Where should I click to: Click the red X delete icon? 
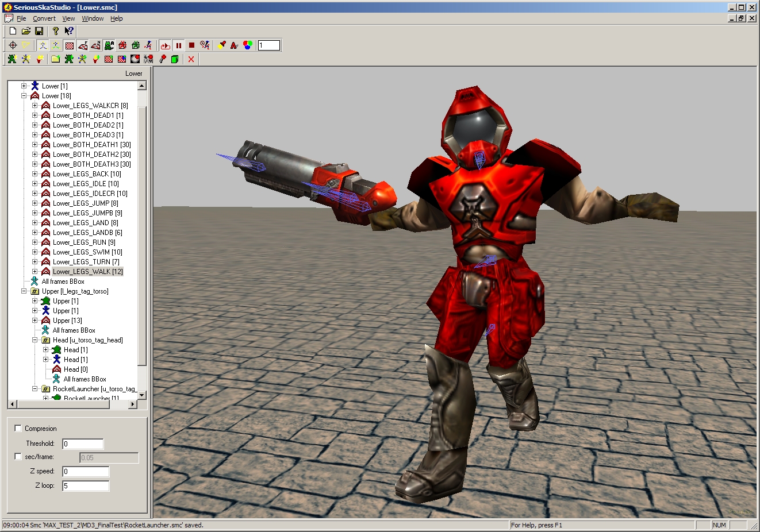click(191, 59)
